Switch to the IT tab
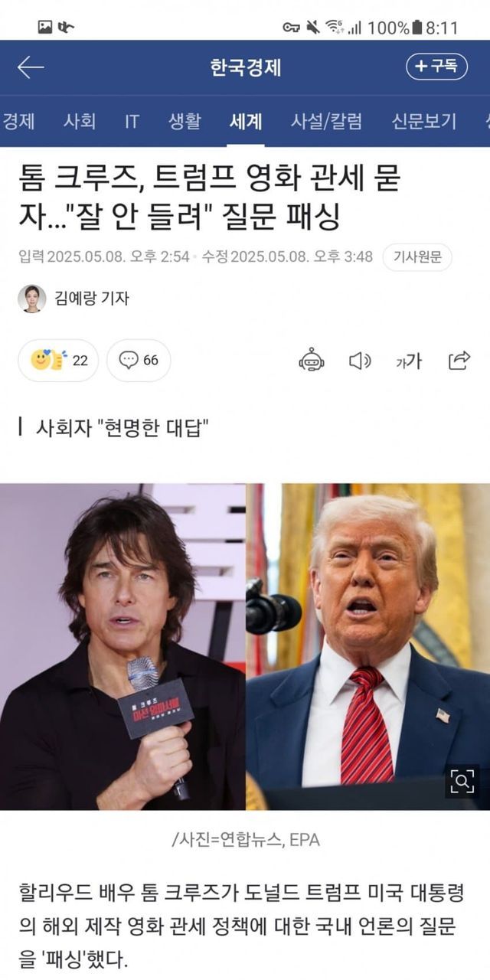Image resolution: width=490 pixels, height=980 pixels. (x=132, y=121)
